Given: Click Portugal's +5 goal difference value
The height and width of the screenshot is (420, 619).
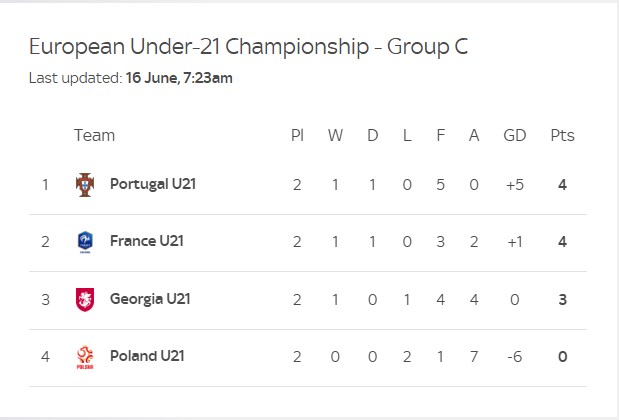Looking at the screenshot, I should click(x=514, y=184).
